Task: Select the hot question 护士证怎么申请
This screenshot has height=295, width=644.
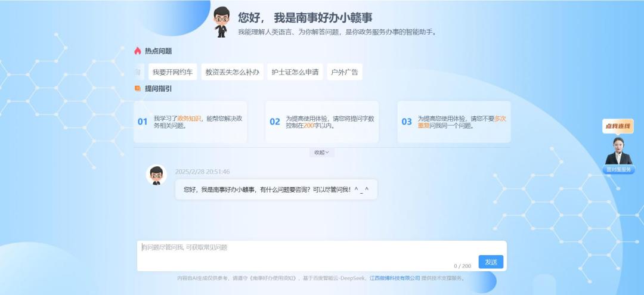Action: click(295, 72)
